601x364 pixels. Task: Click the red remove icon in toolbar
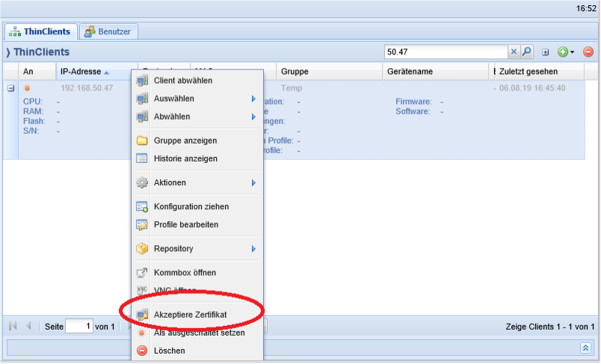[588, 52]
